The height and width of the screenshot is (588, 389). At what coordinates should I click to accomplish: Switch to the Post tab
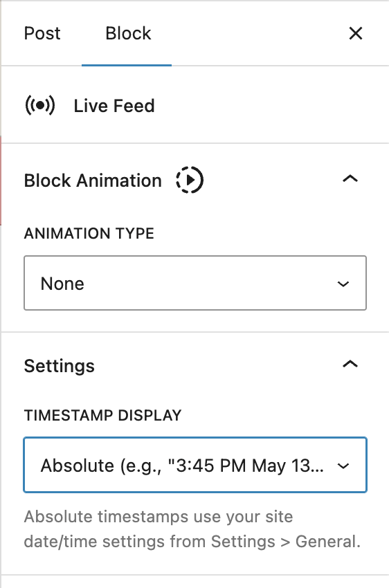42,33
